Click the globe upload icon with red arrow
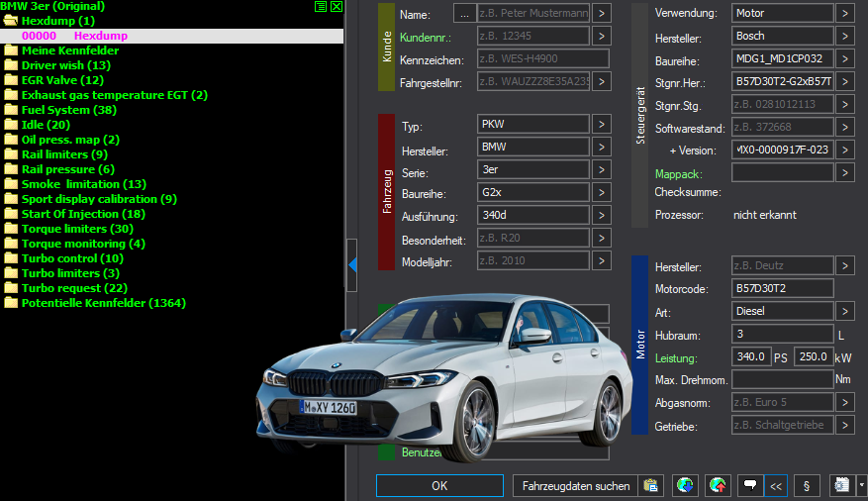The width and height of the screenshot is (868, 501). [718, 485]
